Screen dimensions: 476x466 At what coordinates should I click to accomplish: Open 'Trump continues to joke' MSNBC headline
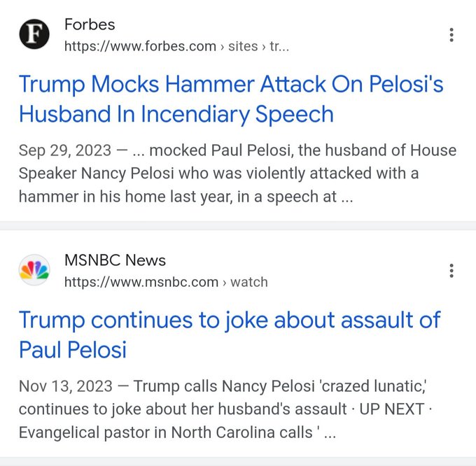tap(230, 334)
